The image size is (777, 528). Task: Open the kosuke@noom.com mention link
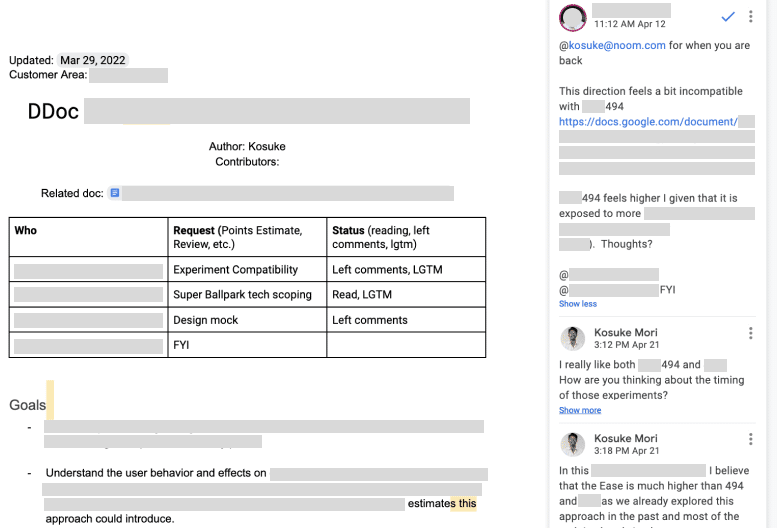(617, 46)
